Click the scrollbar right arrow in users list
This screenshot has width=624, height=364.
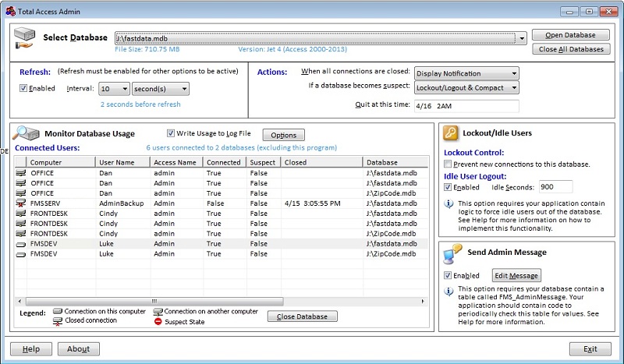click(423, 301)
